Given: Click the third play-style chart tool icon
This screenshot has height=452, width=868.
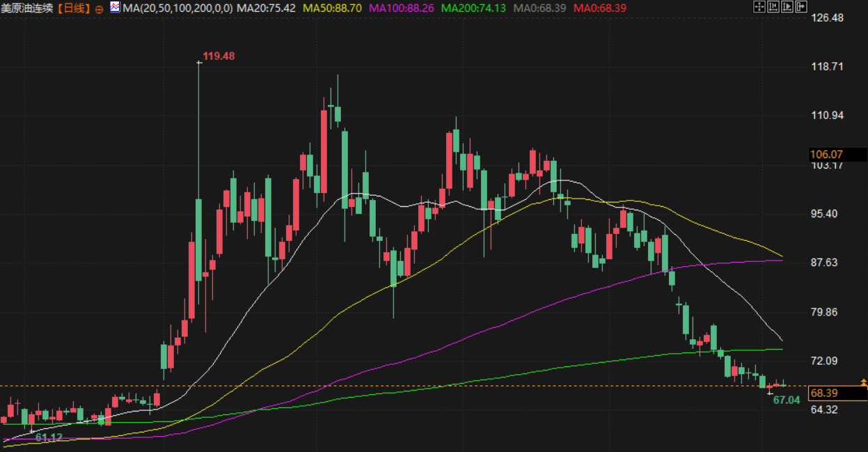Looking at the screenshot, I should pyautogui.click(x=787, y=7).
